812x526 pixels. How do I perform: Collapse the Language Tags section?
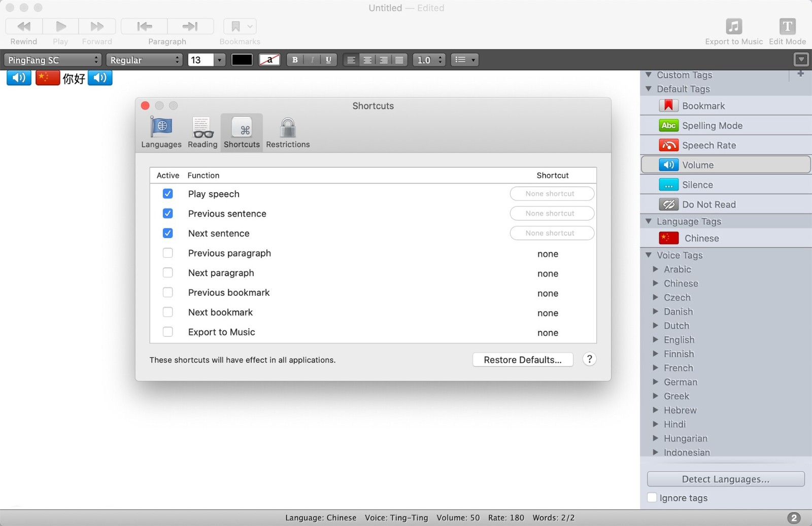point(649,221)
